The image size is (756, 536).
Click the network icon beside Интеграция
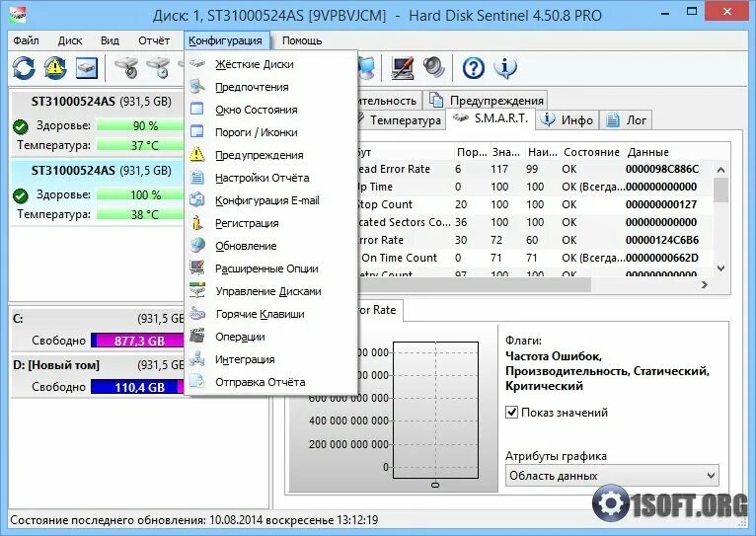point(197,358)
